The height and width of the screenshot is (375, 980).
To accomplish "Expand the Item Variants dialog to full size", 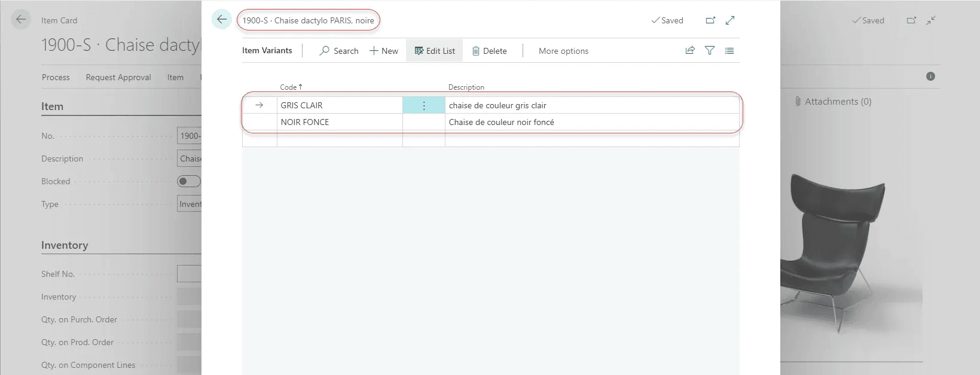I will (x=730, y=20).
